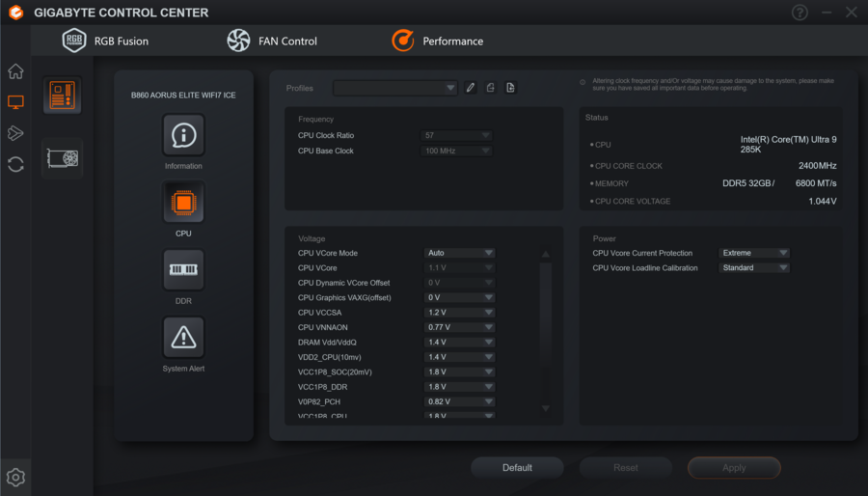Open the VCC1P8_DDR dropdown
The image size is (868, 496).
(x=459, y=388)
